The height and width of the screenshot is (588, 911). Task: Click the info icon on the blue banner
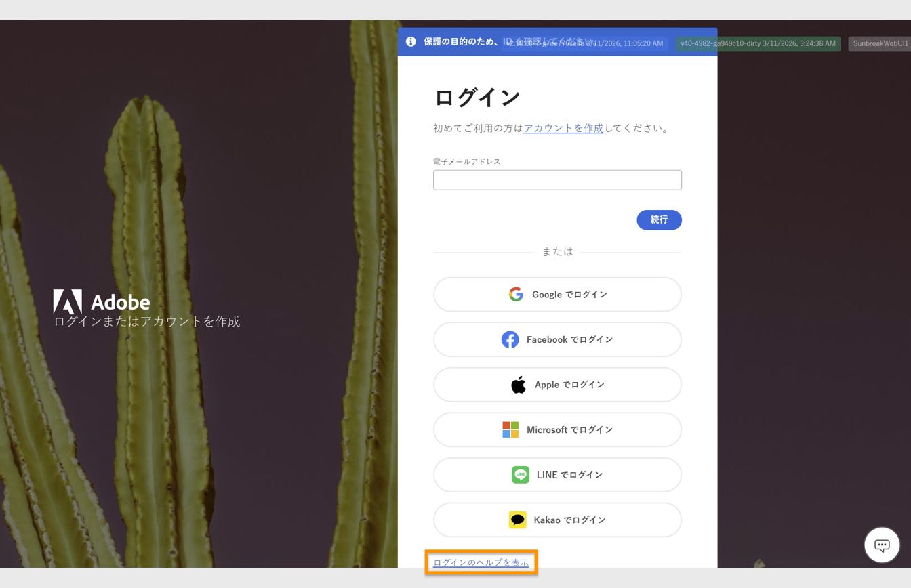(411, 41)
